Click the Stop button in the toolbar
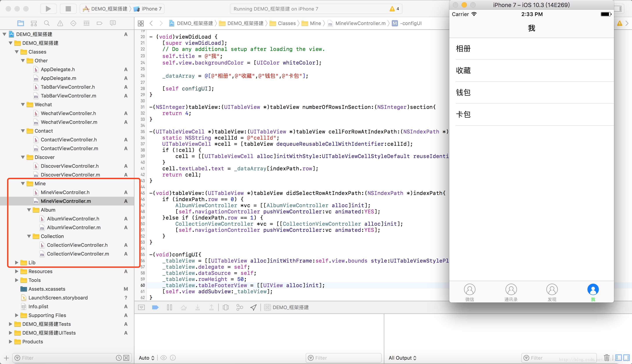632x364 pixels. (68, 9)
